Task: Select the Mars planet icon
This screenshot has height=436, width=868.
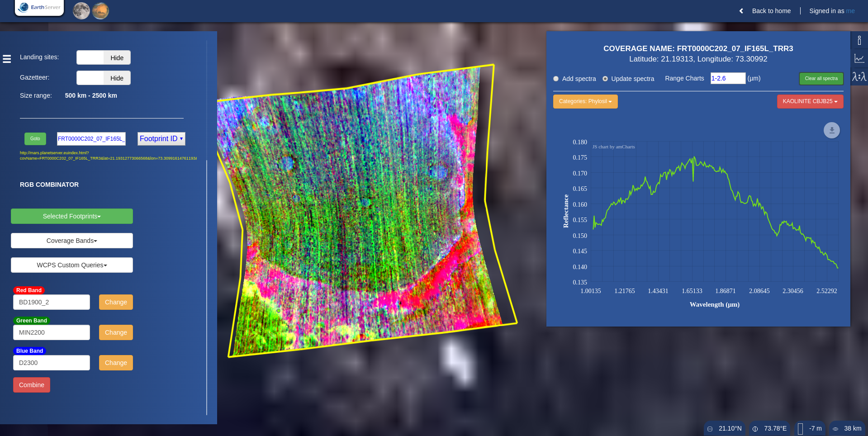Action: pyautogui.click(x=100, y=11)
